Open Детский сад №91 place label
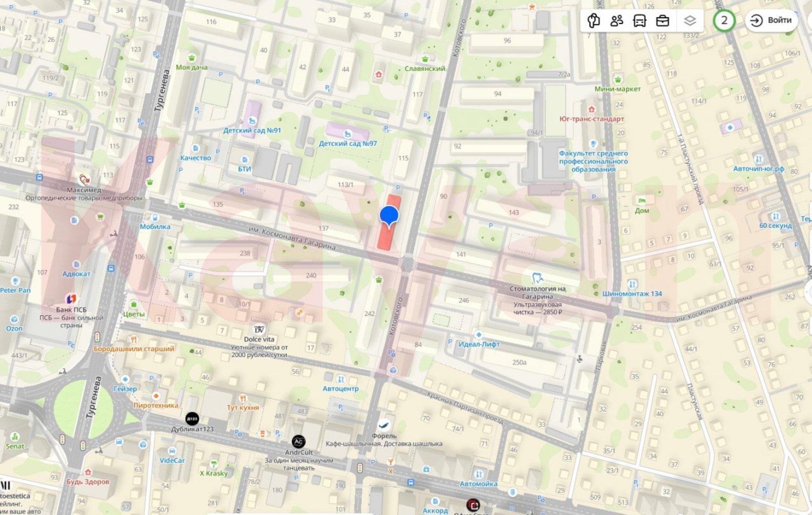Image resolution: width=812 pixels, height=515 pixels. coord(252,130)
